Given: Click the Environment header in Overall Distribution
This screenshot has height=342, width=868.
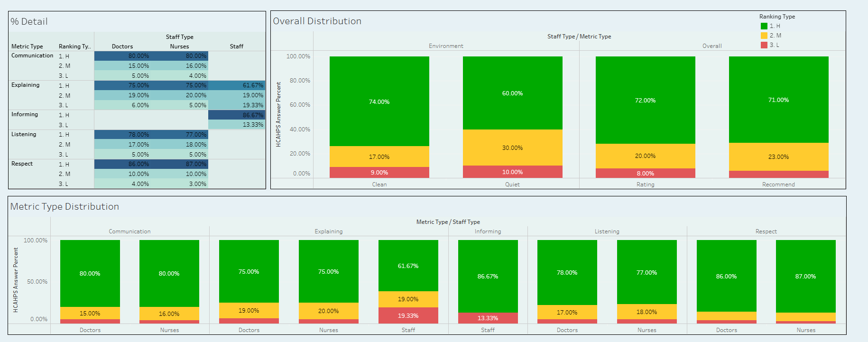Looking at the screenshot, I should pyautogui.click(x=446, y=46).
